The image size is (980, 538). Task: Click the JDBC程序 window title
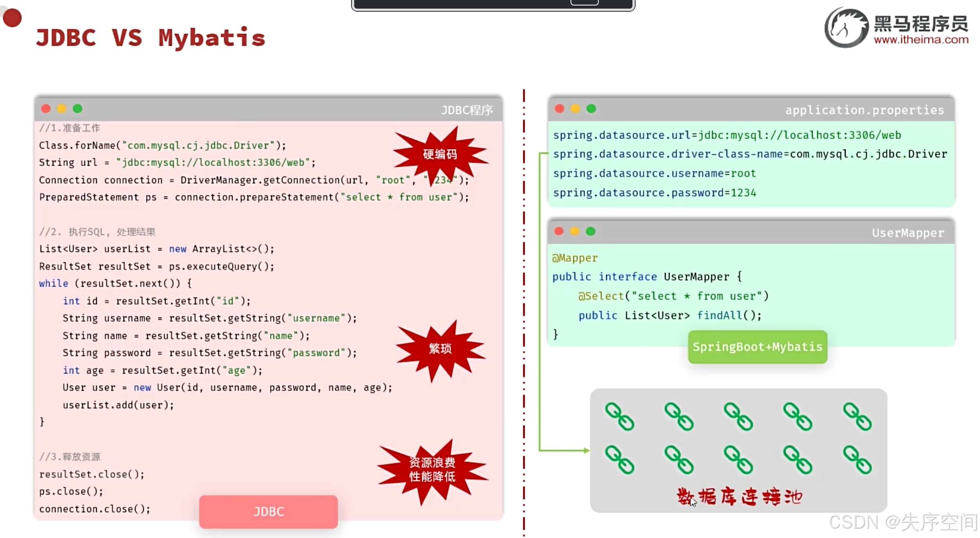coord(467,110)
